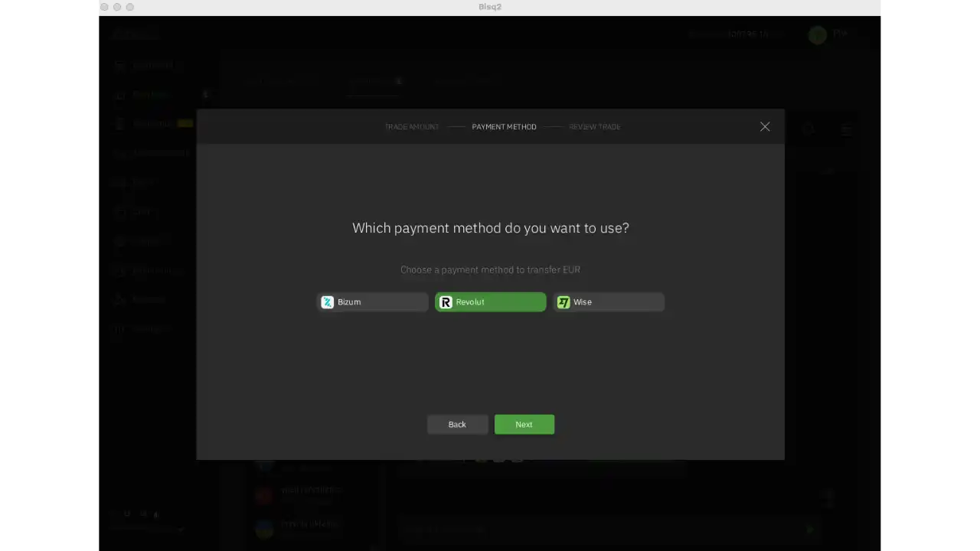This screenshot has height=551, width=980.
Task: Click the Revolut 'R' logo icon
Action: point(446,302)
